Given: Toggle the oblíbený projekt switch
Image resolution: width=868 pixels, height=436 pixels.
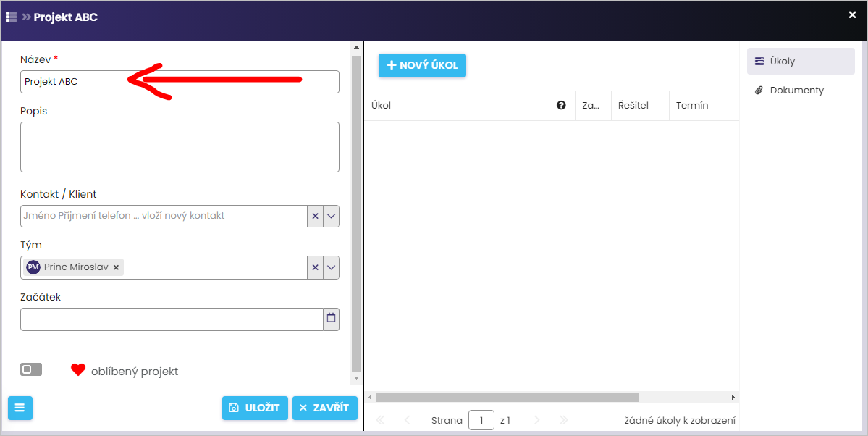Looking at the screenshot, I should coord(31,370).
